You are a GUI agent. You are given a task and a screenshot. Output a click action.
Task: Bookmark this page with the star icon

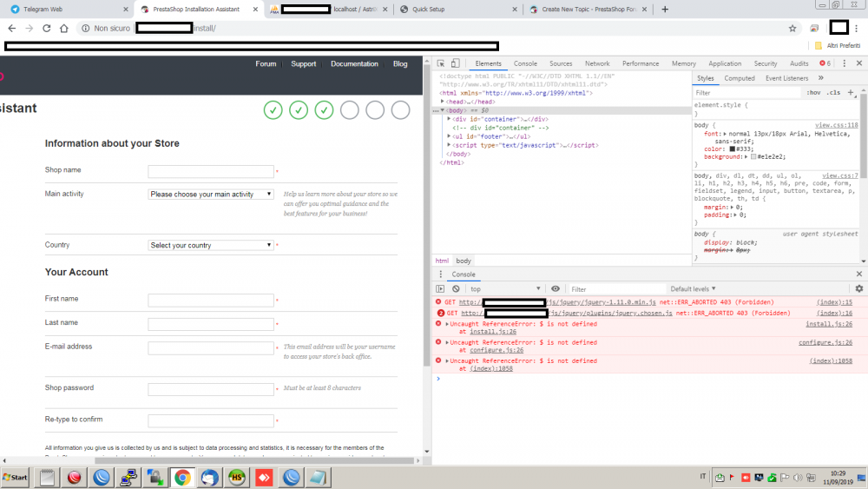[x=792, y=29]
